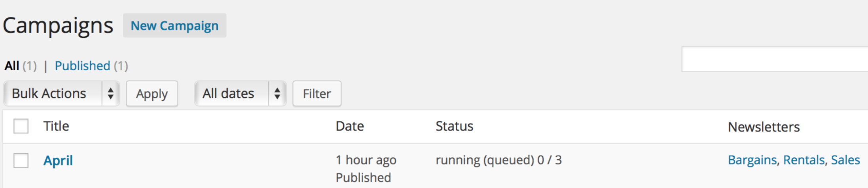
Task: Click the Newsletters column header
Action: [764, 127]
